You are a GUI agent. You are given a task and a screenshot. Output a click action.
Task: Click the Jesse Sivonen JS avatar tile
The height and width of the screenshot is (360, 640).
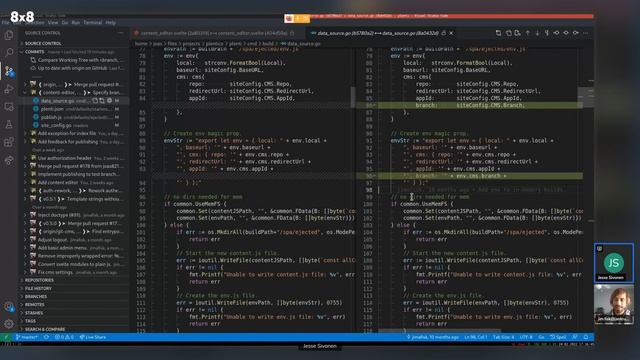(x=614, y=263)
